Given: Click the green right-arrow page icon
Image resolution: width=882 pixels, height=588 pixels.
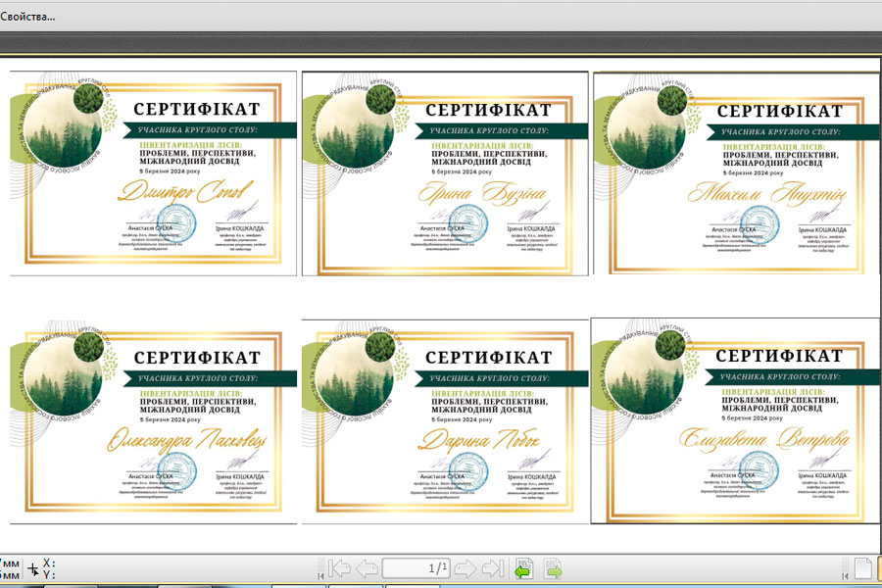Looking at the screenshot, I should [x=554, y=568].
